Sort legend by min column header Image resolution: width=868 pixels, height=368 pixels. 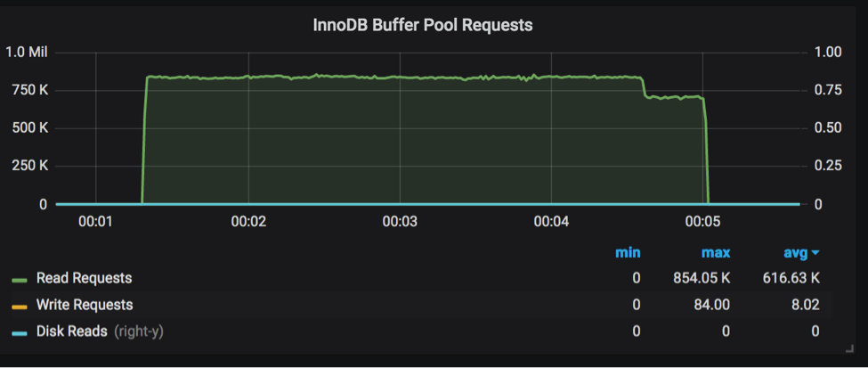pos(627,253)
